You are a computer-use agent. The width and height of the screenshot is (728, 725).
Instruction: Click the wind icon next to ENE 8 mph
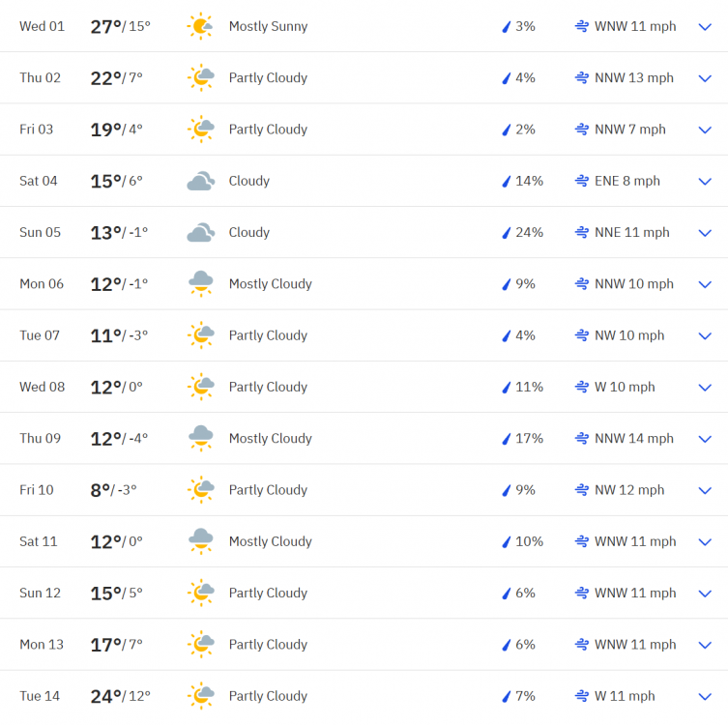582,181
